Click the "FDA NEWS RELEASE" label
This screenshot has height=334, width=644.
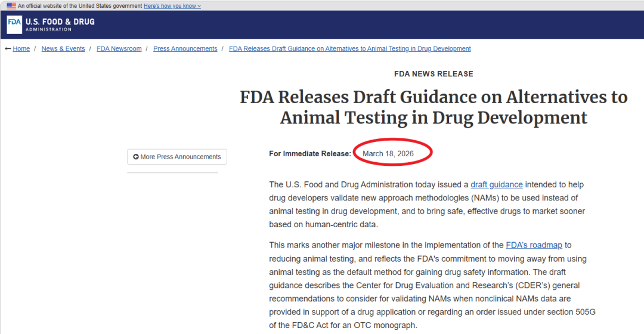pyautogui.click(x=434, y=74)
